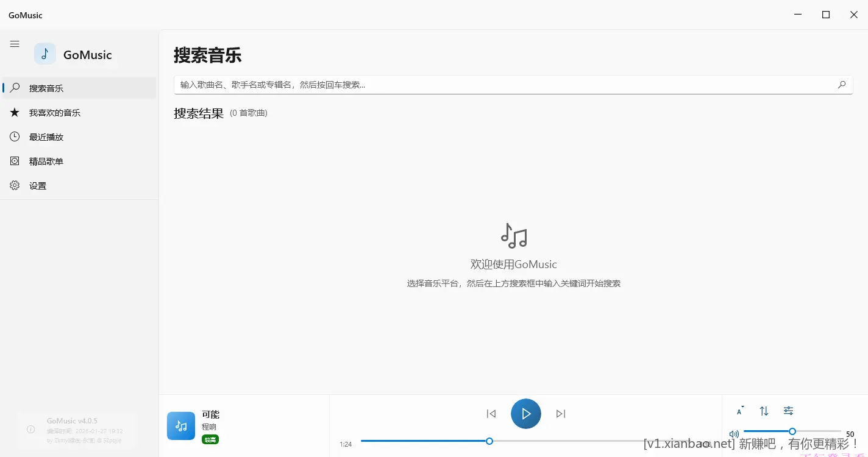The width and height of the screenshot is (868, 457).
Task: Skip to next track
Action: click(x=560, y=413)
